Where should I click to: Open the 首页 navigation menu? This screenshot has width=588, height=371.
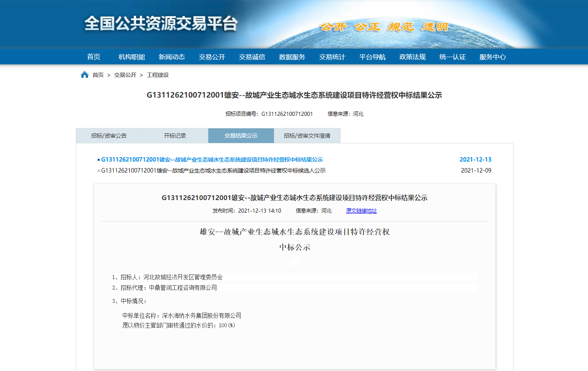(93, 57)
